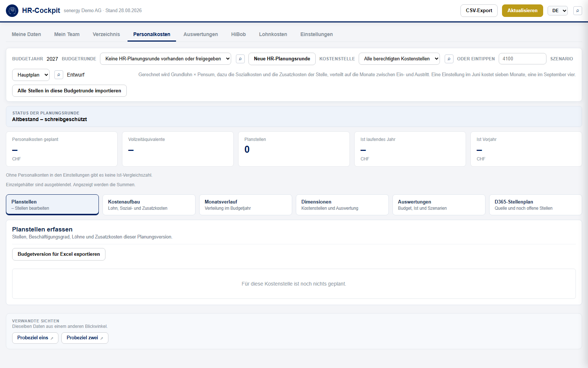Click the search icon next to the Budgetrunde dropdown

click(240, 59)
